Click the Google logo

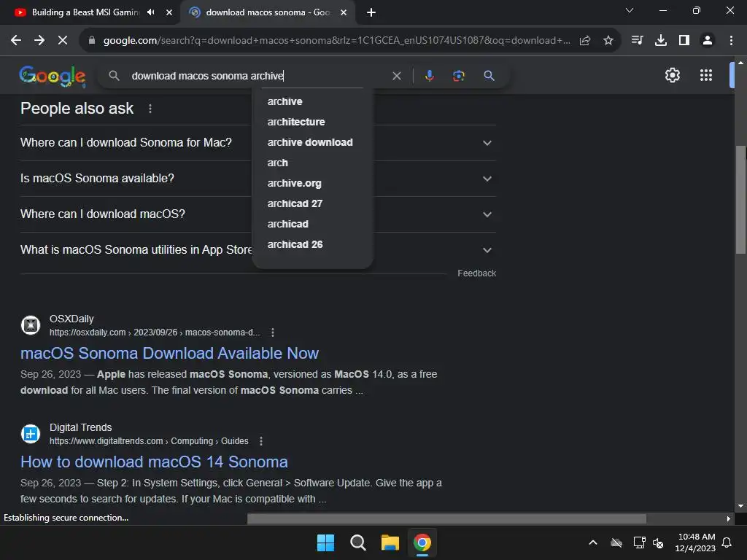pyautogui.click(x=53, y=76)
